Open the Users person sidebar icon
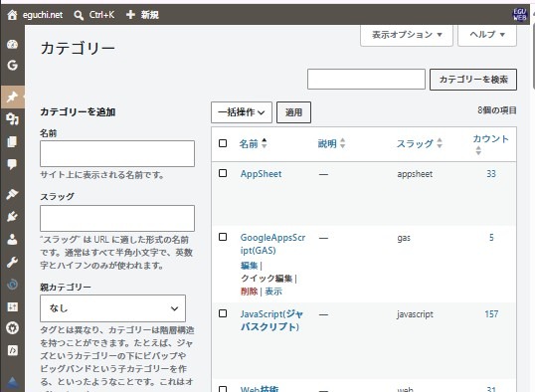This screenshot has width=535, height=392. click(12, 239)
